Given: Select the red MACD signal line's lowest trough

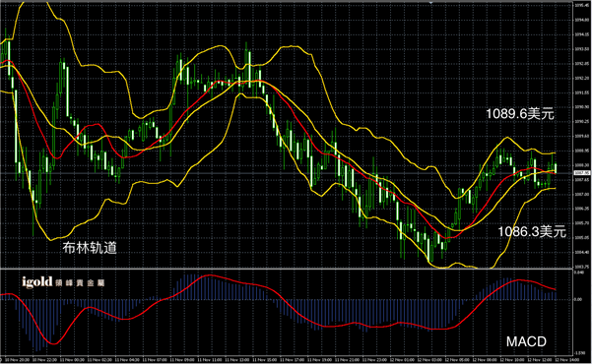Looking at the screenshot, I should point(53,343).
